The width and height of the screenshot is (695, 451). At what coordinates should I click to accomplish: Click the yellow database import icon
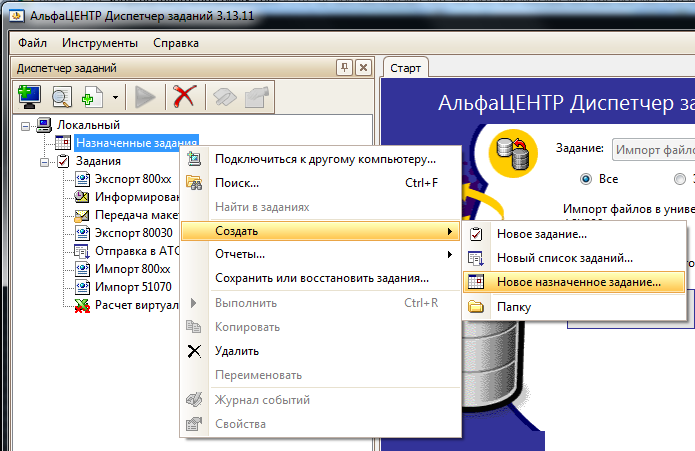coord(513,153)
